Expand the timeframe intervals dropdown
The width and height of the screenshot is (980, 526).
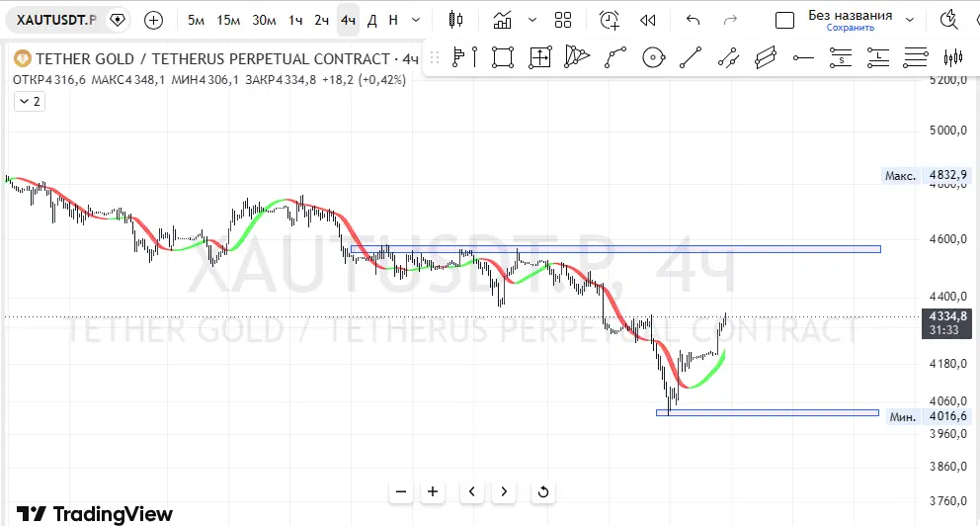coord(416,20)
